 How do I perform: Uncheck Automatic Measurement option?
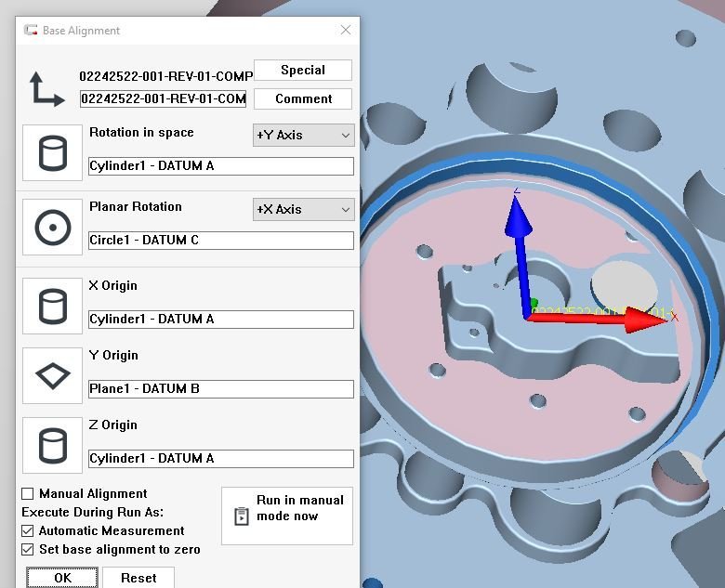[x=27, y=530]
